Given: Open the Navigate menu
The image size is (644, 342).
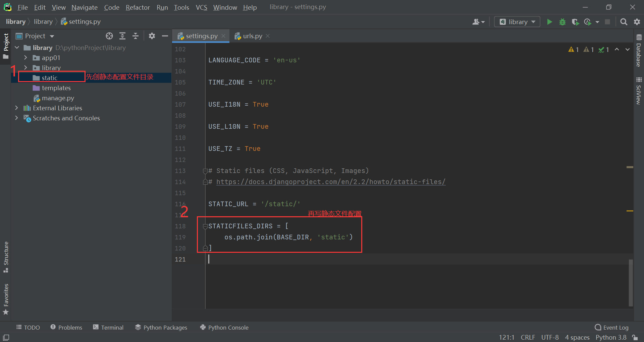Looking at the screenshot, I should coord(85,7).
